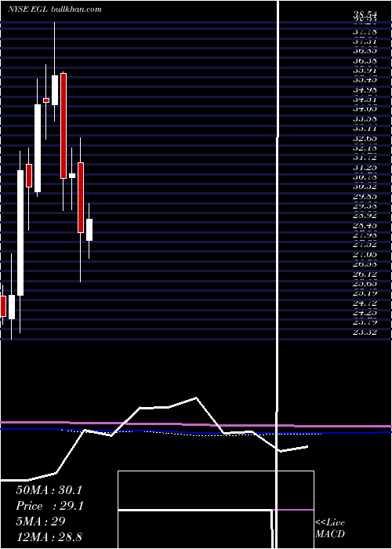Click the 12MA : 28.8 readout
This screenshot has width=392, height=549.
(49, 536)
